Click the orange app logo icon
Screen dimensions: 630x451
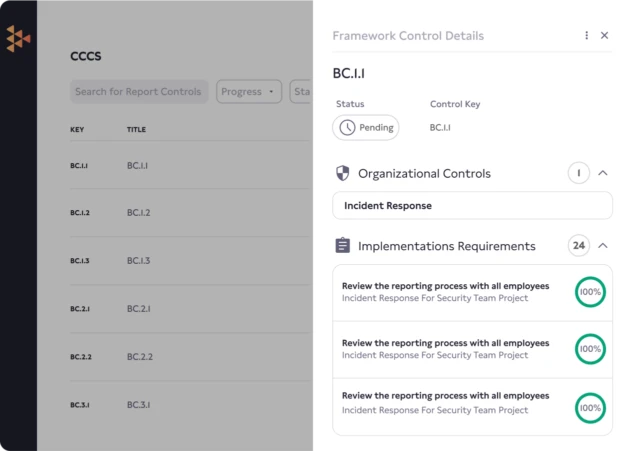point(18,39)
